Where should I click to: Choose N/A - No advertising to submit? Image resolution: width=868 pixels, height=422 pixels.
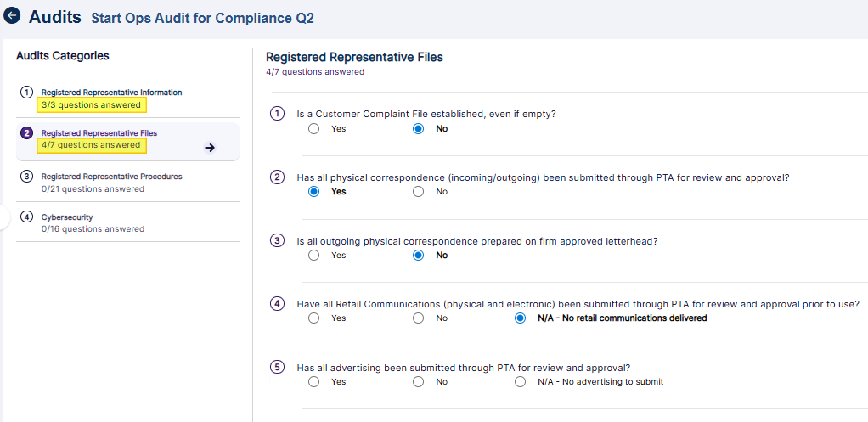coord(521,382)
